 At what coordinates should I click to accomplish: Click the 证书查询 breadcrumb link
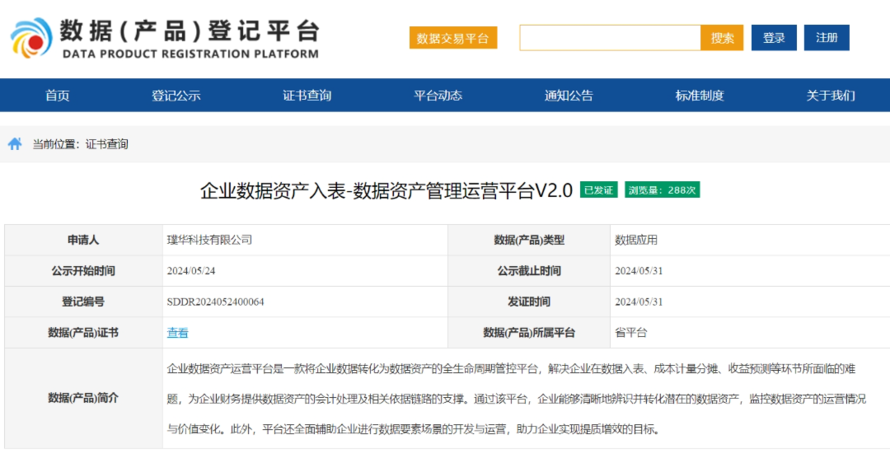(x=107, y=144)
